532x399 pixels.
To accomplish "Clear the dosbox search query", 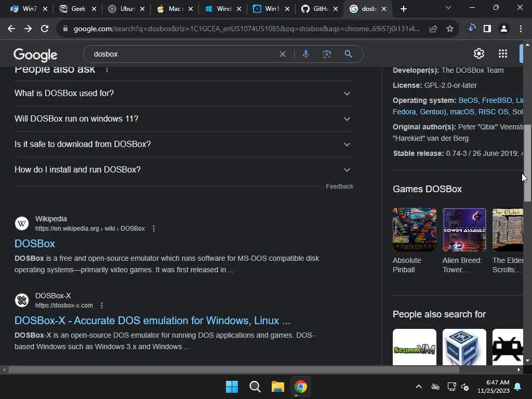I will click(282, 54).
